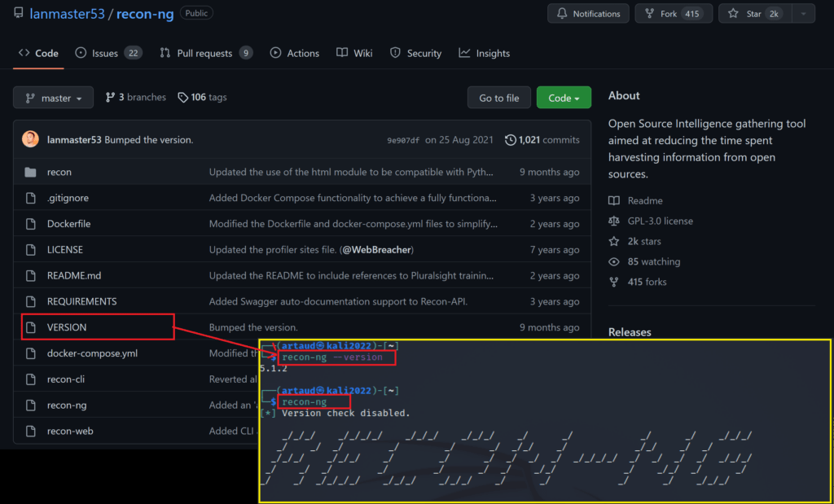
Task: Expand the master branch dropdown
Action: pos(53,98)
